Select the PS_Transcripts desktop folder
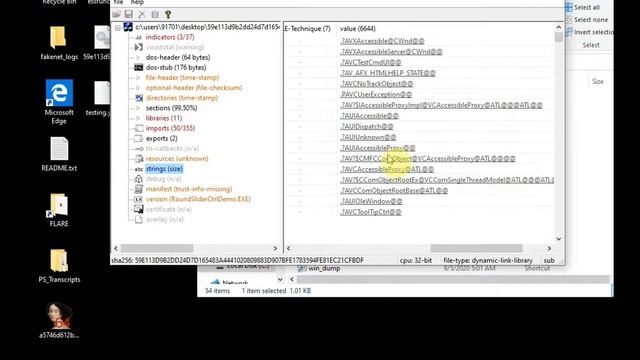Viewport: 640px width, 360px height. point(59,266)
